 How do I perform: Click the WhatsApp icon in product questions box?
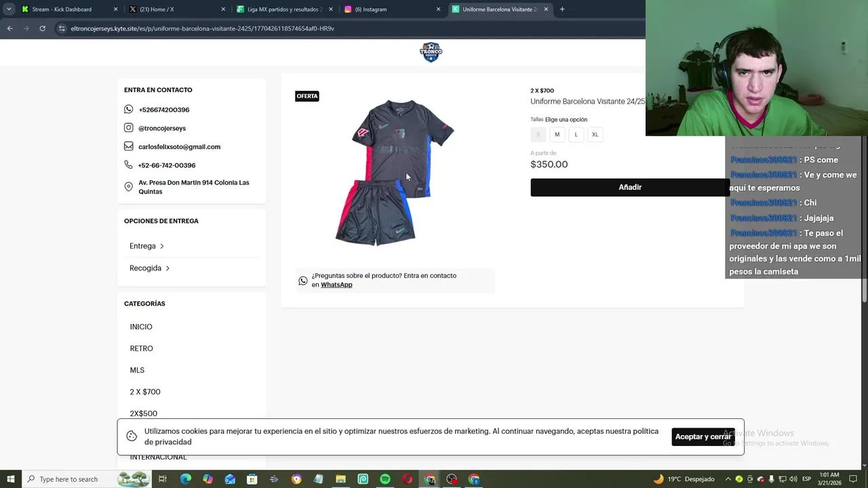click(x=303, y=281)
